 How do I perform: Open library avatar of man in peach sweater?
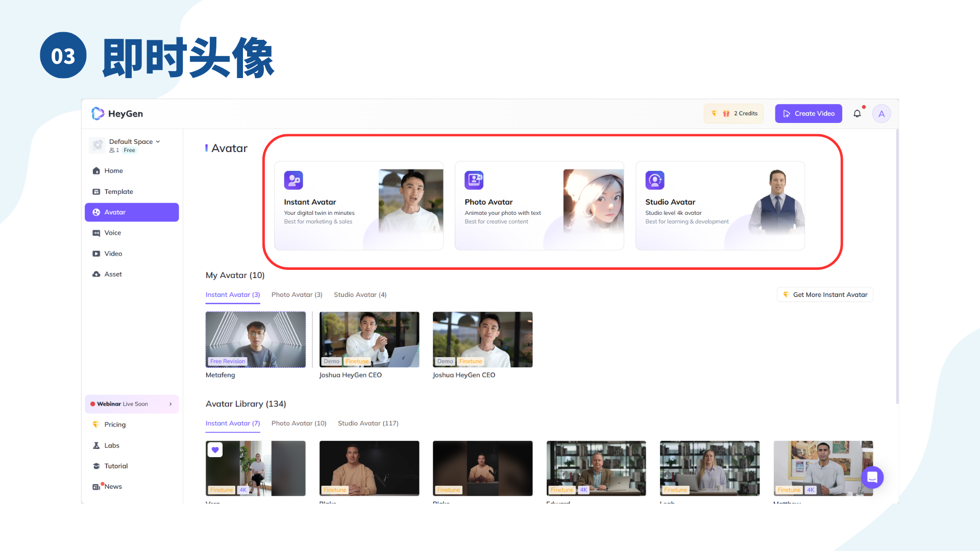[x=370, y=468]
